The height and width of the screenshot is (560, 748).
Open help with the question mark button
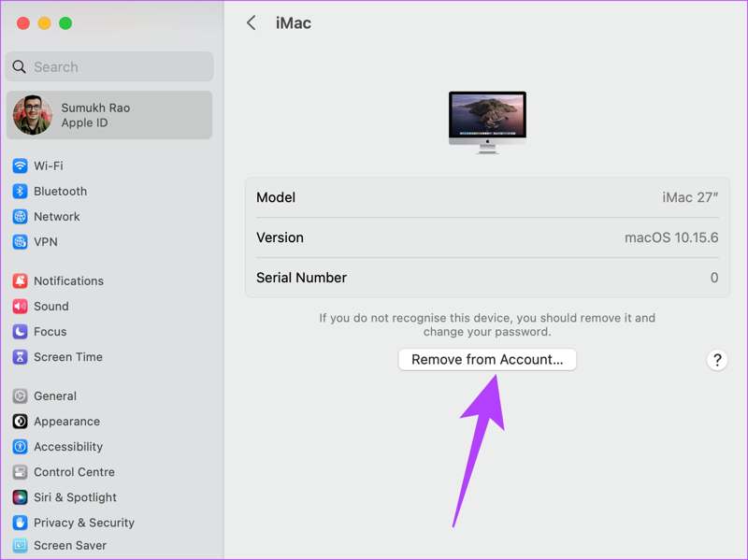[716, 360]
